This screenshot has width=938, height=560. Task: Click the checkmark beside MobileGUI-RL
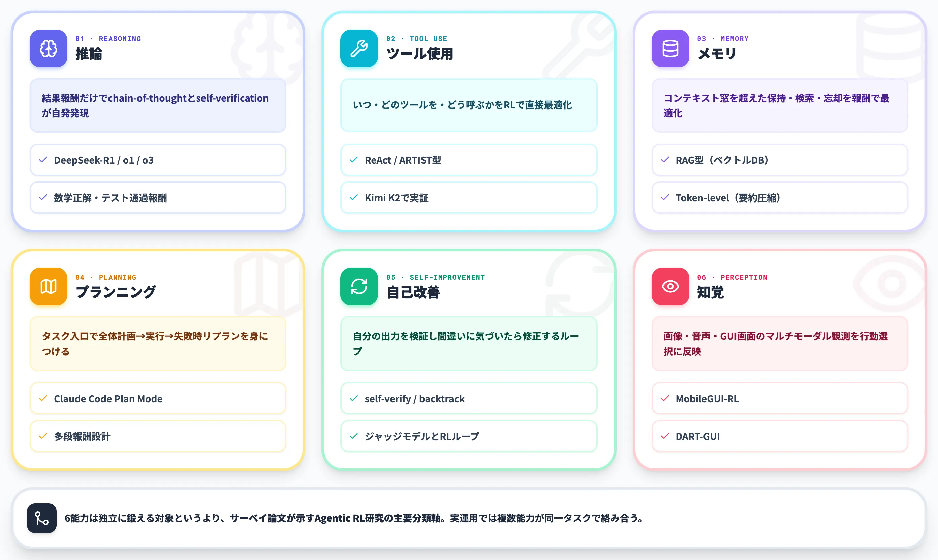pos(665,399)
